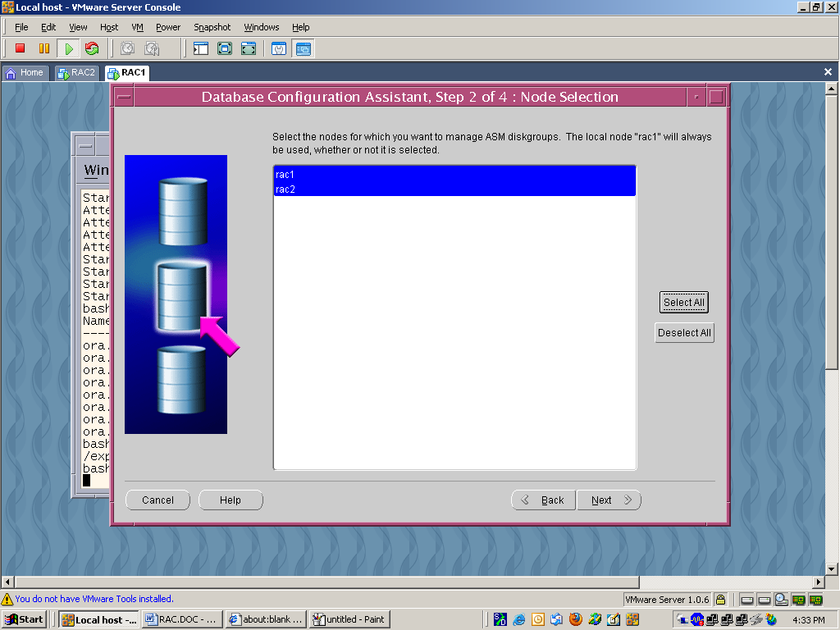Click the green Power On play icon
The image size is (840, 630).
point(69,48)
